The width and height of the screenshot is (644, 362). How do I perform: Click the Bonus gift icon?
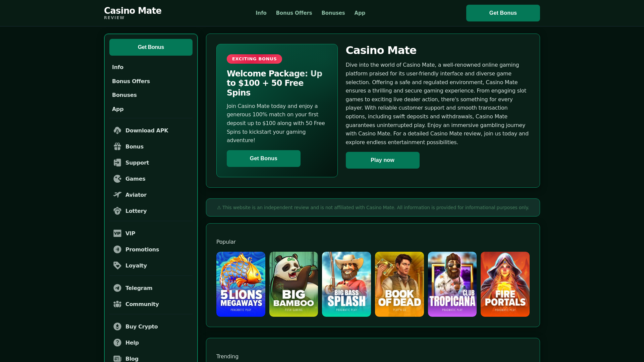(117, 146)
